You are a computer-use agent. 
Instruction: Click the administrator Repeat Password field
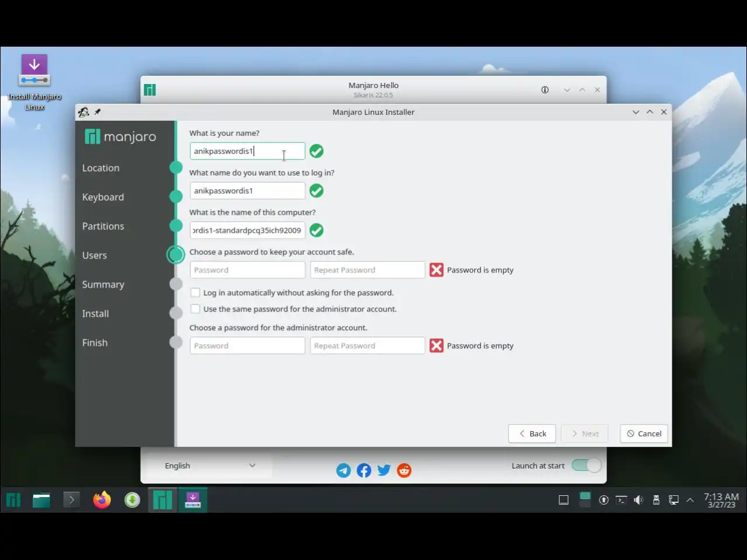[x=368, y=346]
